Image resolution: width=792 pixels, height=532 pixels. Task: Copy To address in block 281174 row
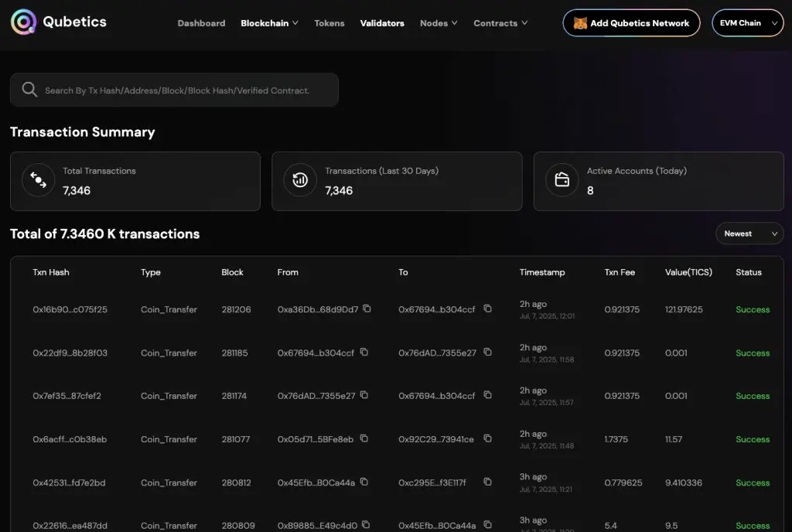point(487,394)
